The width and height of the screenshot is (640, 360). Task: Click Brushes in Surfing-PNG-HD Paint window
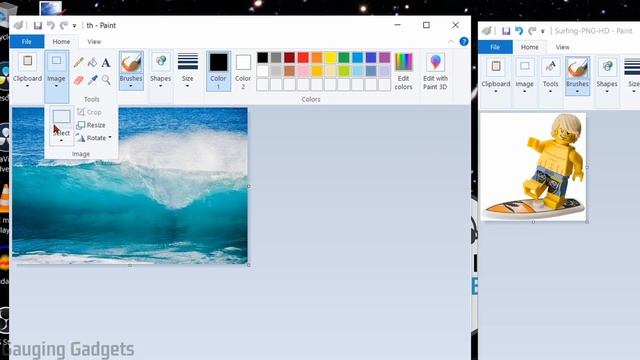click(577, 76)
